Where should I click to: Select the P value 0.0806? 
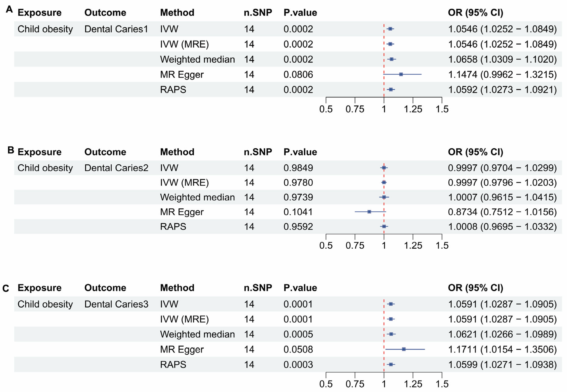298,74
